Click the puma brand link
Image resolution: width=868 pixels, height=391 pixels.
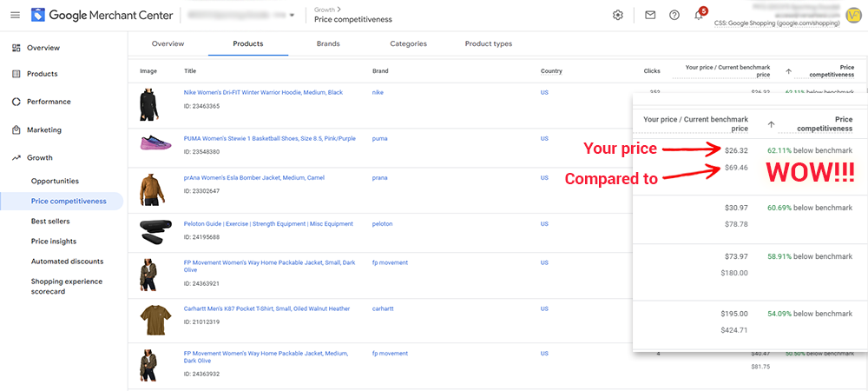pyautogui.click(x=379, y=138)
